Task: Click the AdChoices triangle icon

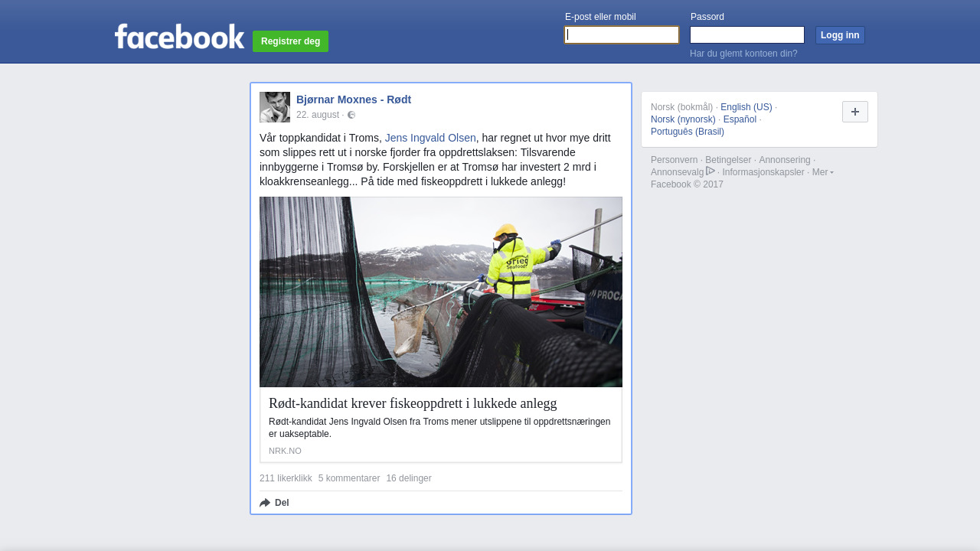Action: tap(710, 171)
